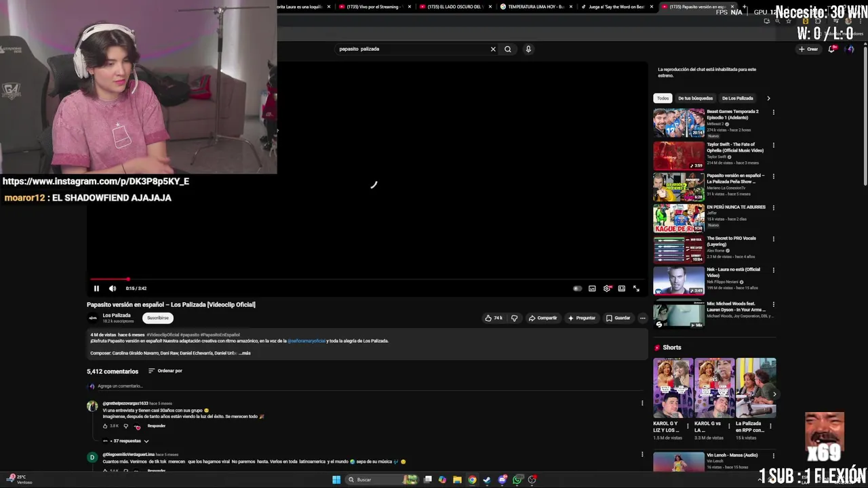Open more actions ellipsis beside Guardar
Image resolution: width=868 pixels, height=488 pixels.
[x=643, y=318]
